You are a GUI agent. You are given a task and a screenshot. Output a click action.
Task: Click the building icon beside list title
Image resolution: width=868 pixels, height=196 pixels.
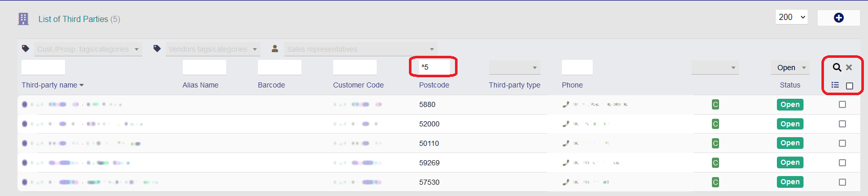pyautogui.click(x=23, y=19)
